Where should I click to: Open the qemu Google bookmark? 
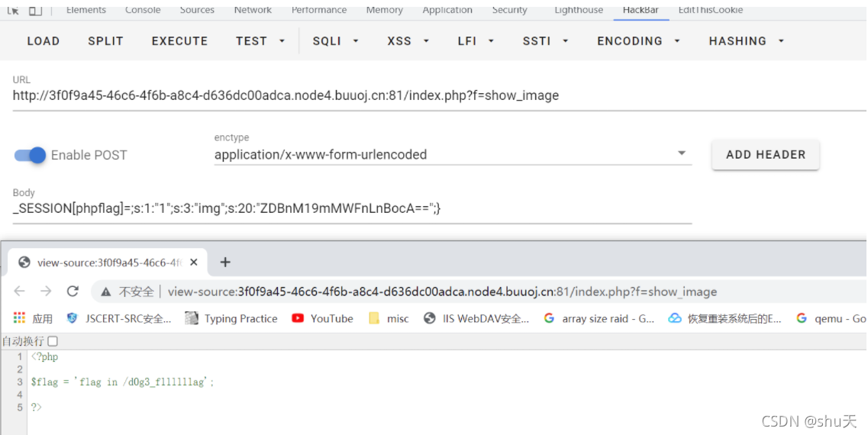tap(831, 318)
